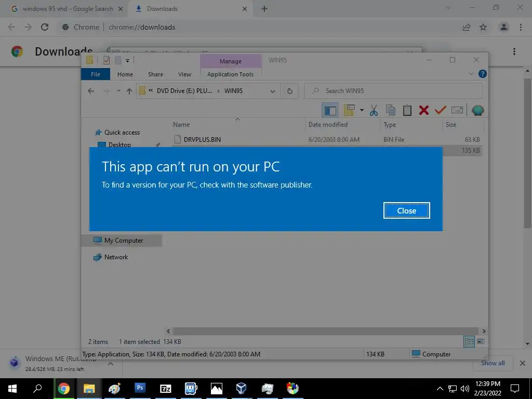
Task: Click the Rename icon in toolbar
Action: (x=457, y=110)
